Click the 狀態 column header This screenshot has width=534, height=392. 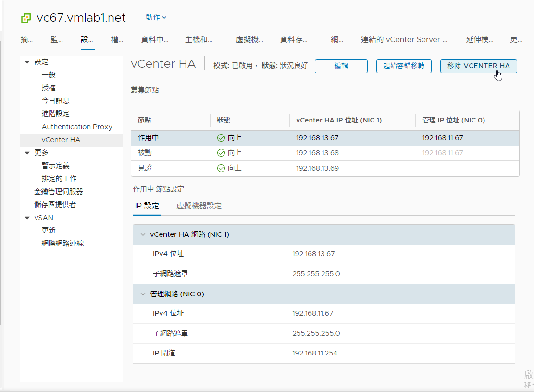tap(224, 120)
